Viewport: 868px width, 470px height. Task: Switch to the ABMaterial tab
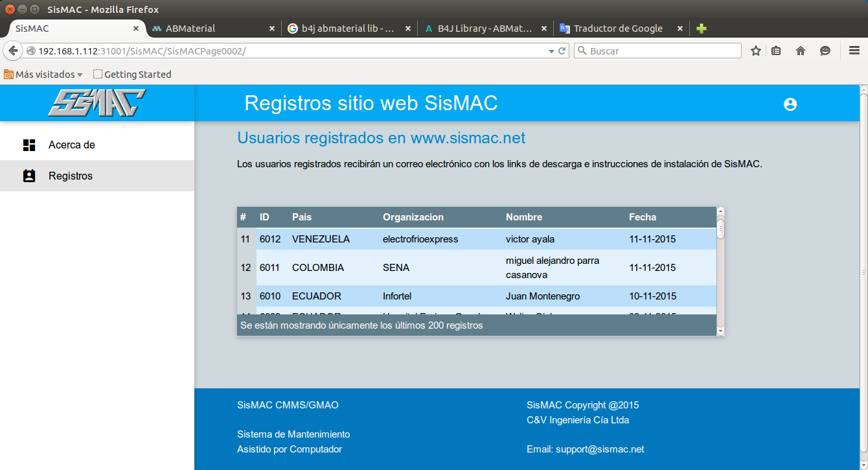213,29
